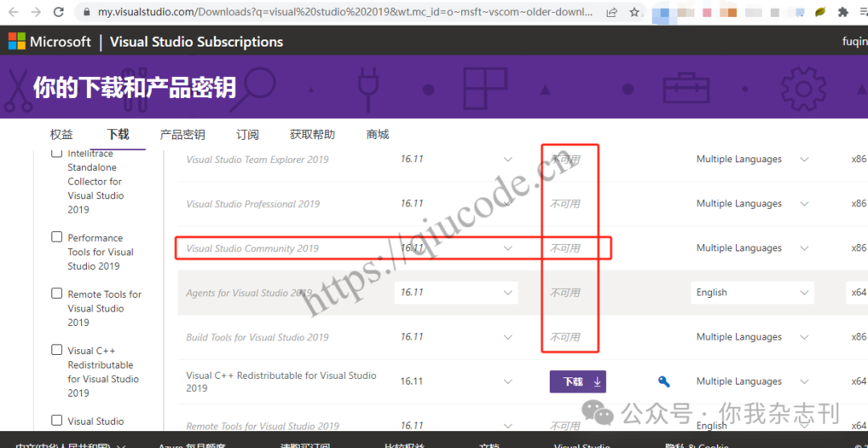Reload the page with refresh icon

coord(59,11)
